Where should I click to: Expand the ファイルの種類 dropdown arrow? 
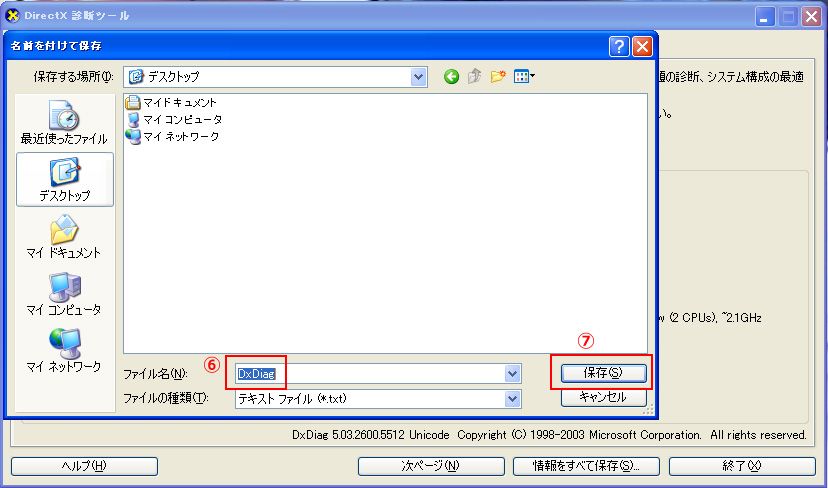coord(512,399)
